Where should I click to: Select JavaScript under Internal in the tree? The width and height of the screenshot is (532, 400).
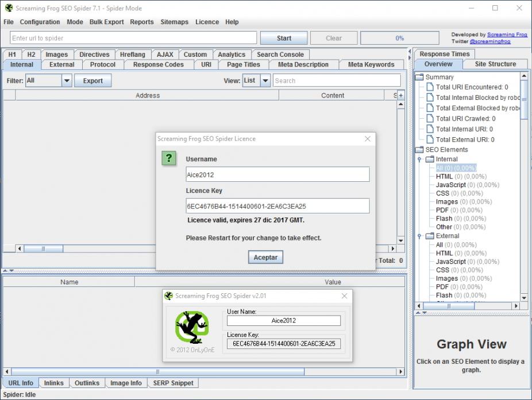[x=450, y=185]
